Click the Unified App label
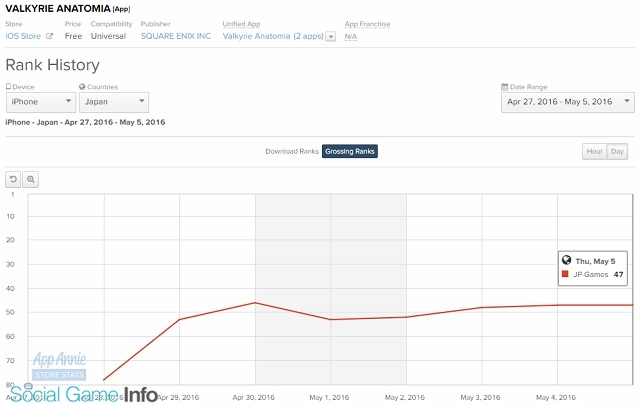The width and height of the screenshot is (640, 405). [x=241, y=24]
